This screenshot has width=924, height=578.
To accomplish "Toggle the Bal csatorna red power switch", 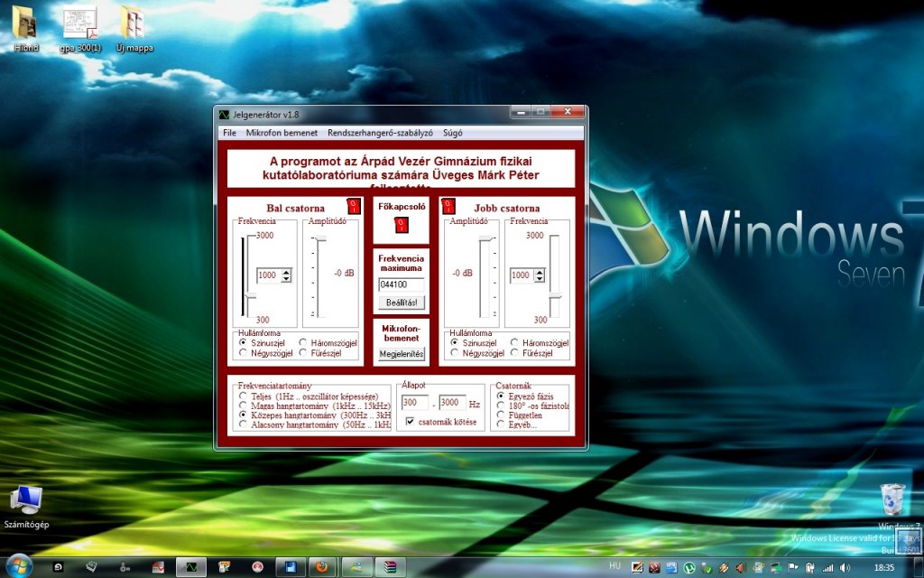I will click(354, 206).
